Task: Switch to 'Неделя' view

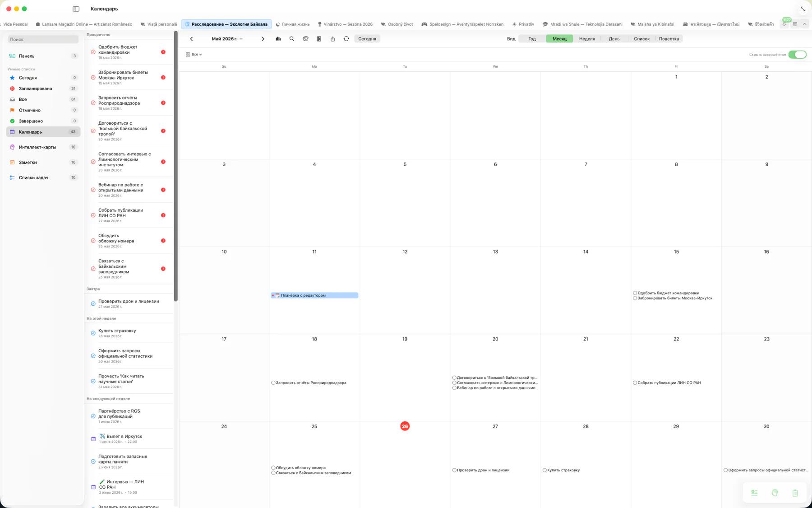Action: coord(587,39)
